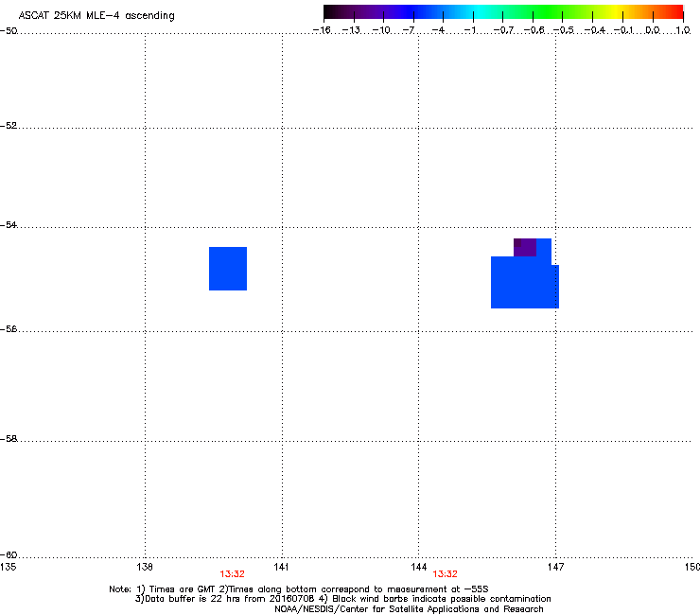Screen dimensions: 700x615
Task: Click the "-0.7" color bar label
Action: point(503,30)
